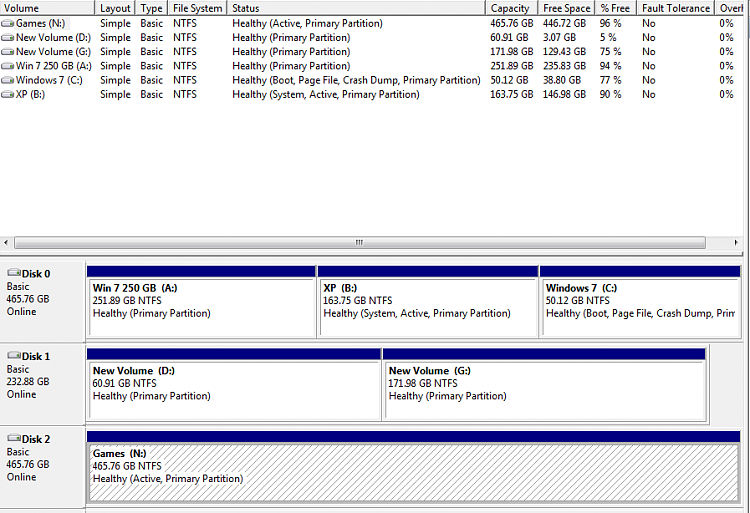750x513 pixels.
Task: Click the horizontal scrollbar left arrow
Action: 6,242
